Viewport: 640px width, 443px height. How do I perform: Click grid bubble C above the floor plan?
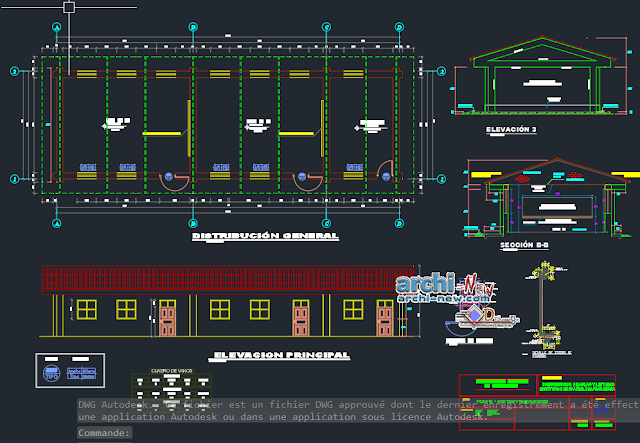326,27
